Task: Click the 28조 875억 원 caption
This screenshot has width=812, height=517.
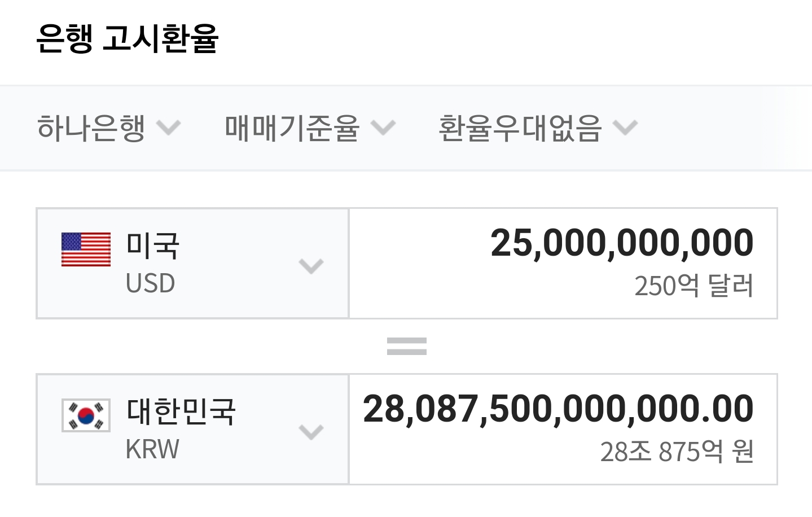Action: 677,452
